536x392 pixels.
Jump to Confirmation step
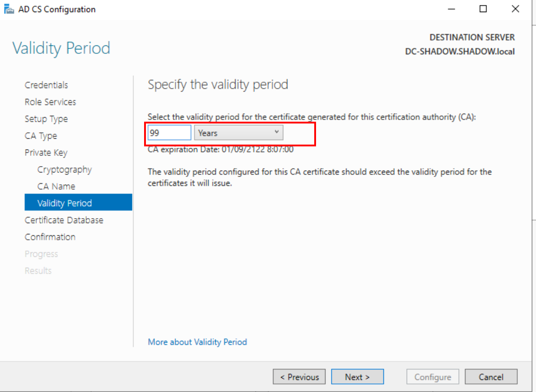50,237
